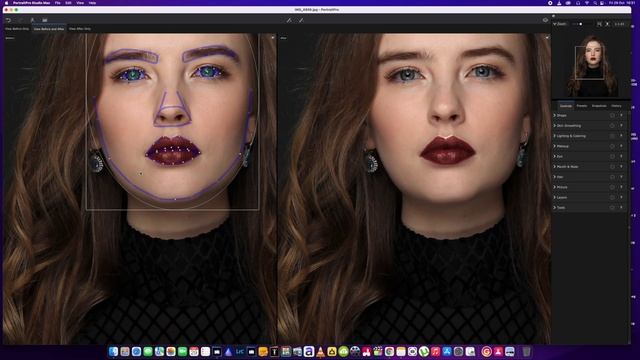Open Safari from the dock
This screenshot has height=360, width=640.
[136, 351]
